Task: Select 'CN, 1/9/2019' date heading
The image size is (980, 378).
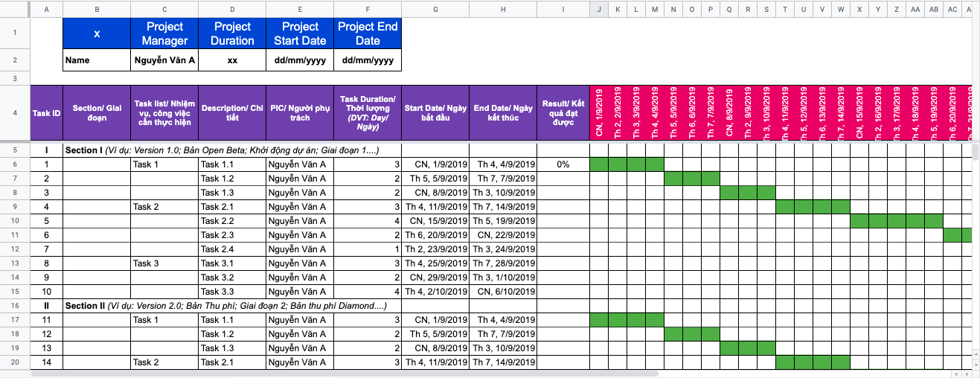Action: (599, 113)
